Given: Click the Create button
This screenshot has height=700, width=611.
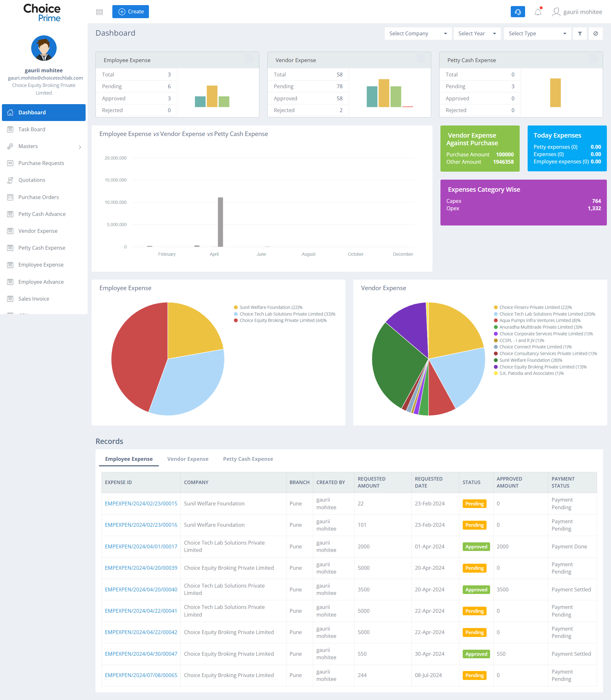Looking at the screenshot, I should tap(130, 11).
